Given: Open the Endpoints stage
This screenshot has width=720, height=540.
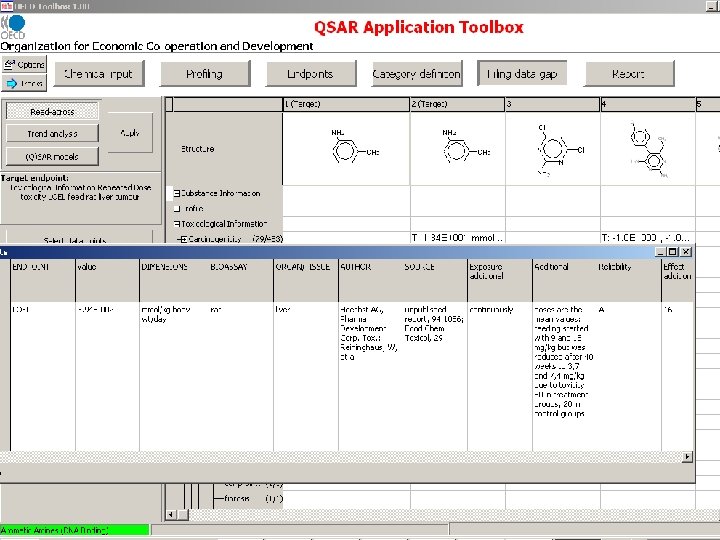Looking at the screenshot, I should pyautogui.click(x=311, y=73).
